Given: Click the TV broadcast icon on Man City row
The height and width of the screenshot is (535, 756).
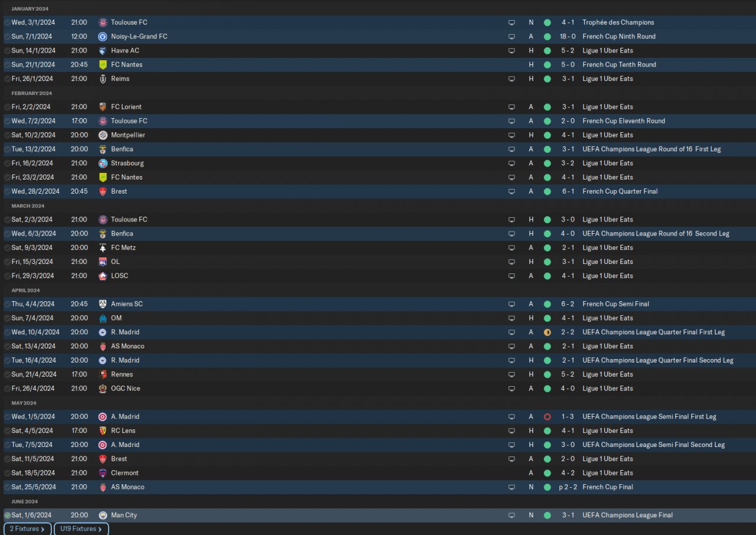Looking at the screenshot, I should click(511, 516).
